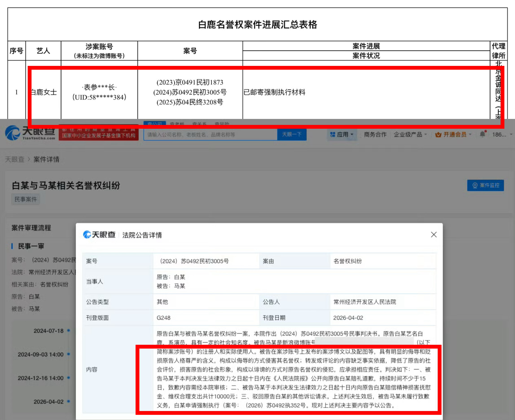Viewport: 515px width, 420px height.
Task: Select the 2026-04-02 timeline entry
Action: click(48, 402)
